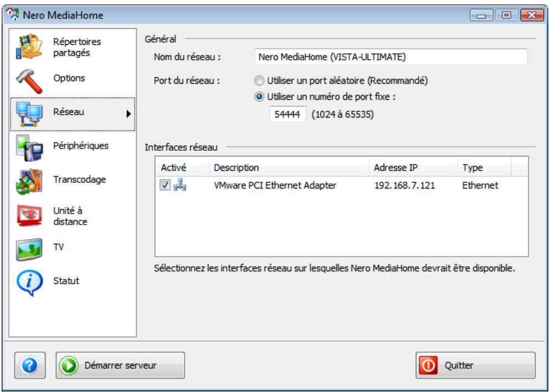Sort by the Adresse IP column header

413,167
